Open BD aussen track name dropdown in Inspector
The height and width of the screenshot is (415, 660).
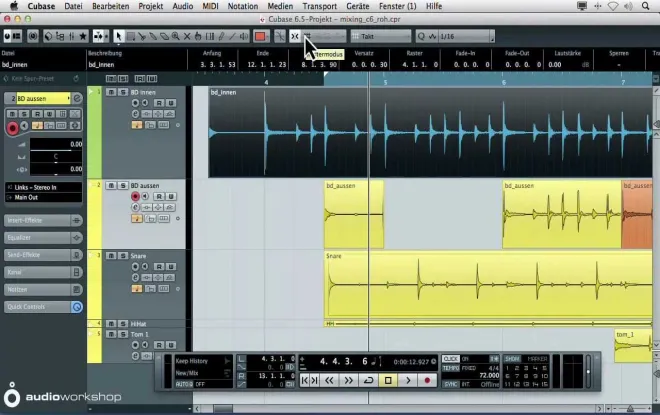(x=43, y=98)
